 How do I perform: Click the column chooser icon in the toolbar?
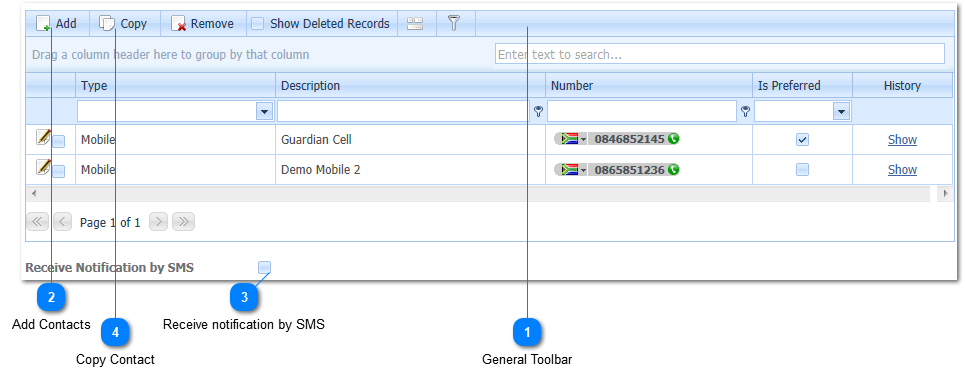tap(415, 23)
